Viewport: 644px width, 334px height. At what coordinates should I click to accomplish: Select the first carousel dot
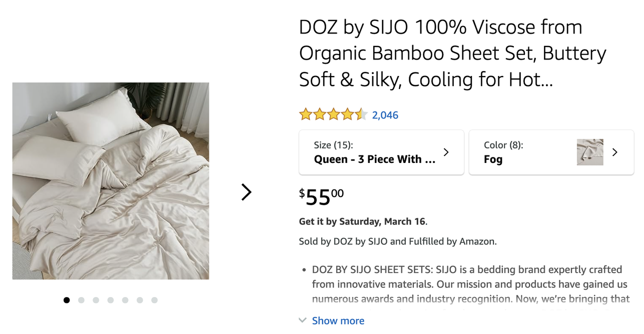(x=67, y=300)
